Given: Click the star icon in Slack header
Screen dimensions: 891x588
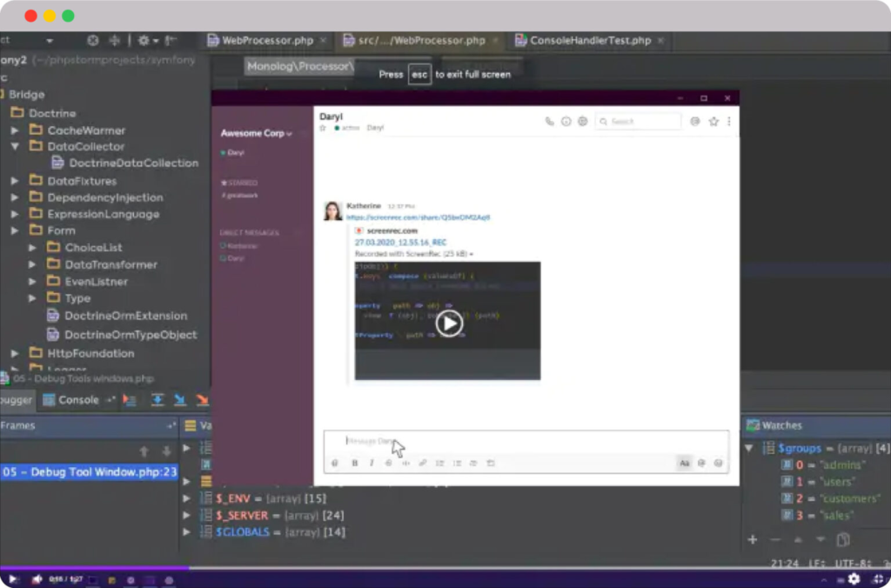Looking at the screenshot, I should [x=713, y=122].
